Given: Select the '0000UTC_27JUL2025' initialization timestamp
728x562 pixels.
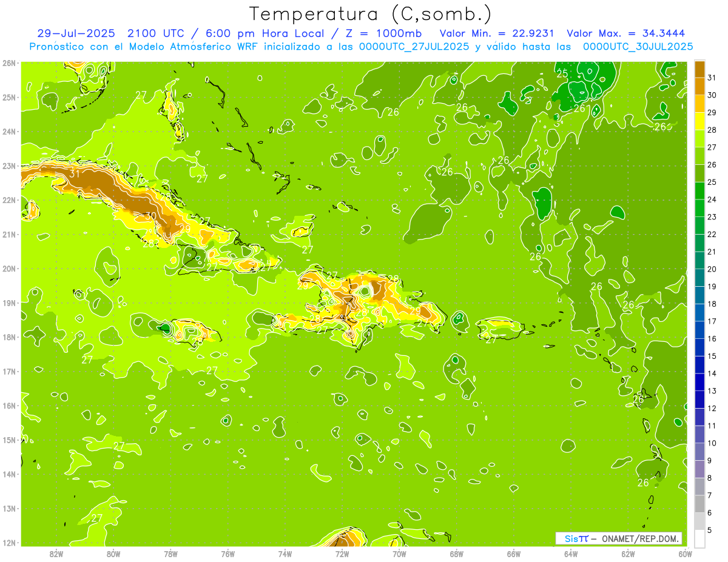Looking at the screenshot, I should coord(414,47).
